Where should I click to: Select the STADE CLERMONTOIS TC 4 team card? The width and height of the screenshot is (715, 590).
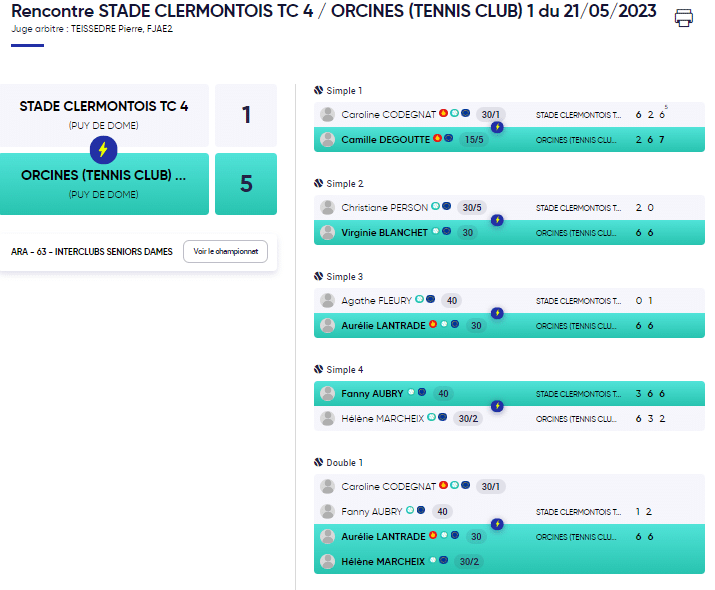click(x=104, y=115)
